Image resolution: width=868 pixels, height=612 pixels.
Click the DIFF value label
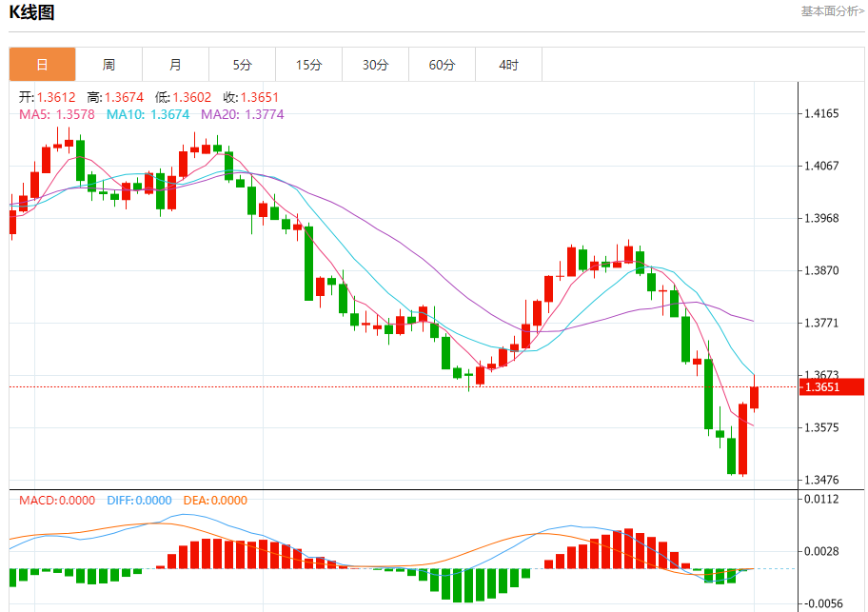139,500
